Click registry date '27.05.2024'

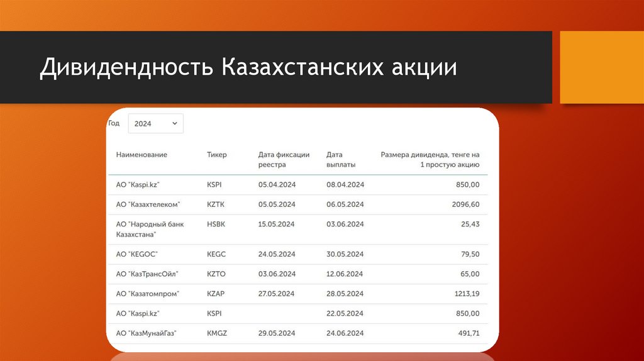pyautogui.click(x=277, y=294)
